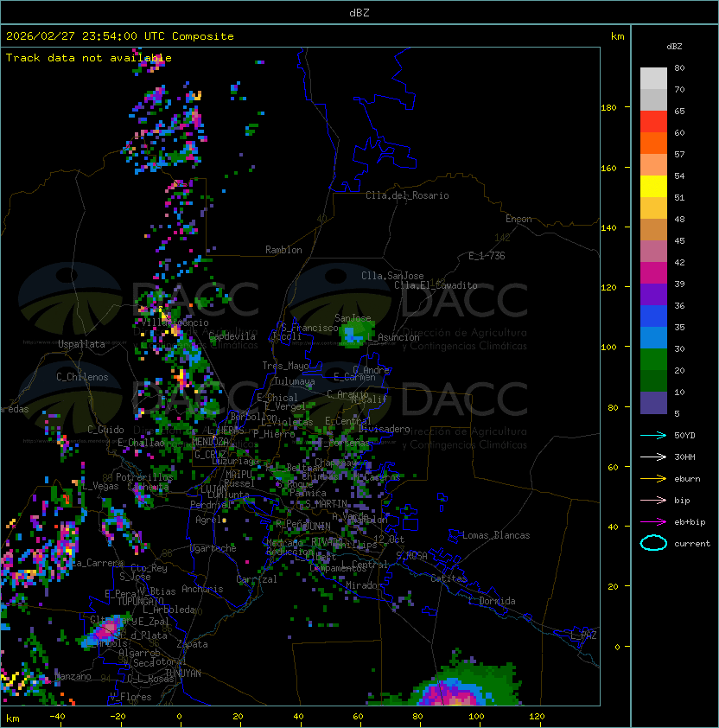Click the 'TUNUYAN' place label
Viewport: 719px width, 728px height.
point(183,673)
